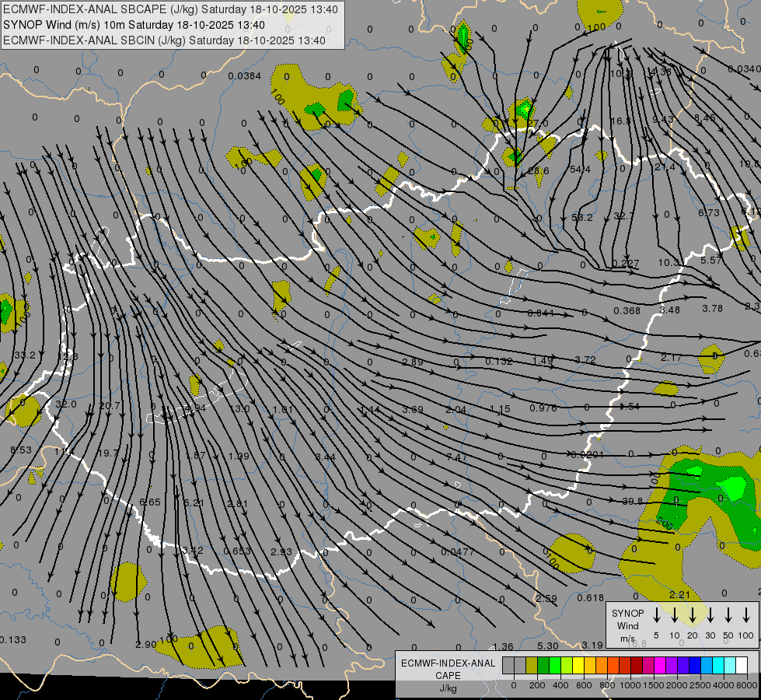The width and height of the screenshot is (761, 700).
Task: Click the 3.78 value on the map
Action: pos(713,309)
